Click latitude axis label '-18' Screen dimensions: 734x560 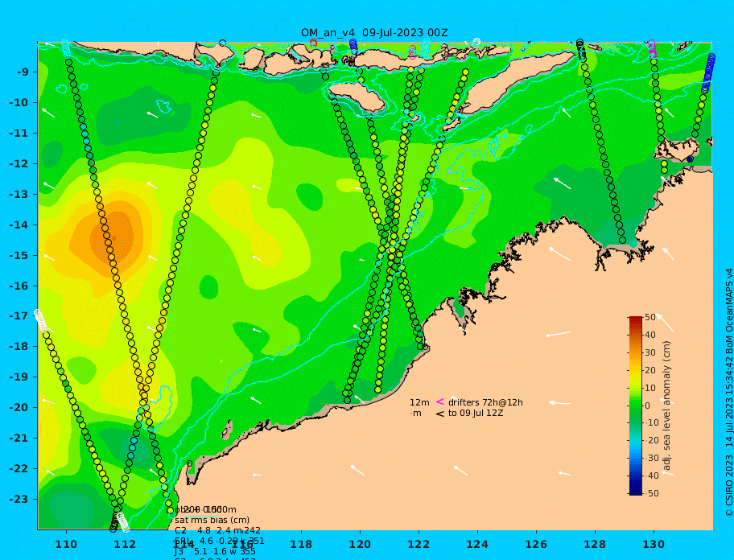(x=19, y=347)
